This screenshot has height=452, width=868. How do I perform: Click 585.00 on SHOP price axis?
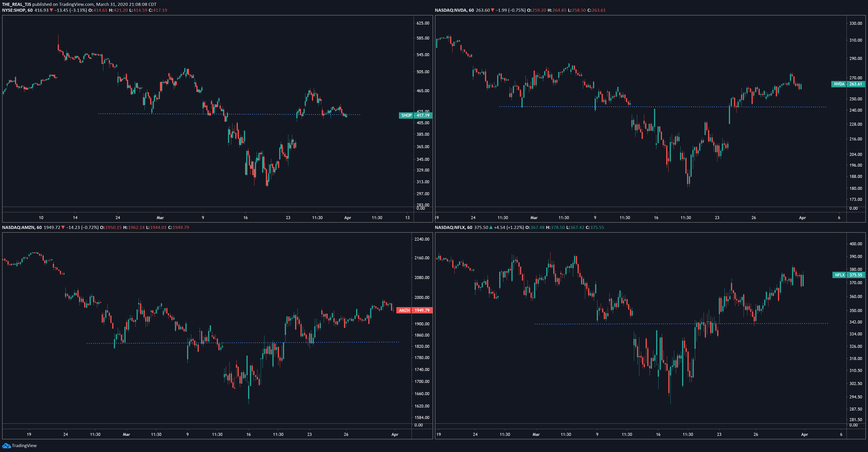tap(423, 38)
